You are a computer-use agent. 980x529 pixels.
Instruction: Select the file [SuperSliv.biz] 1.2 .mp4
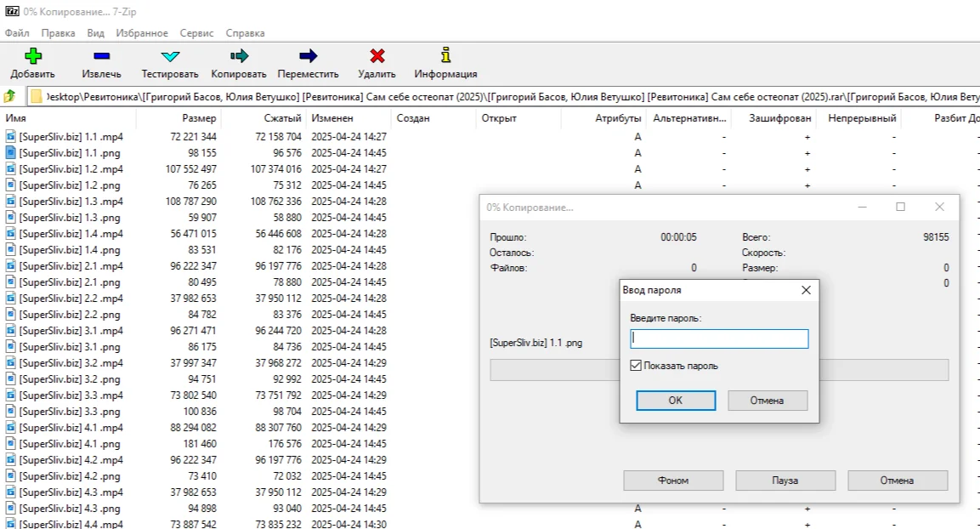tap(71, 169)
